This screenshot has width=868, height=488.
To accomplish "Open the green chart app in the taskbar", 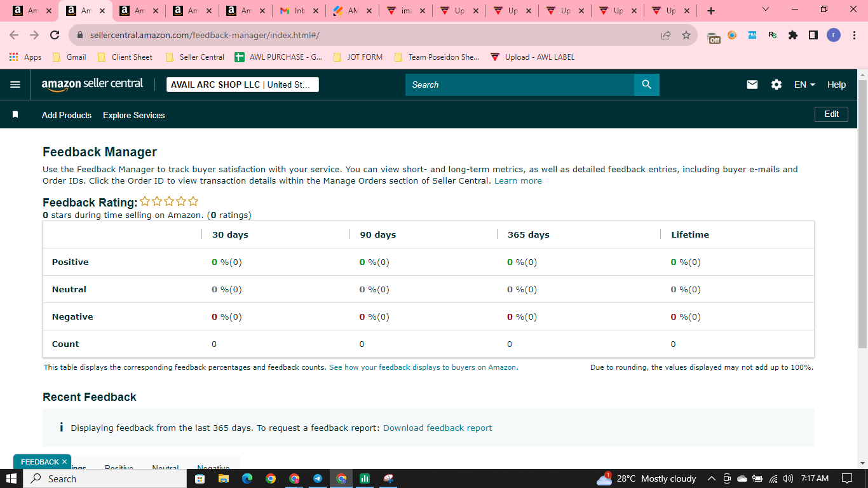I will pos(365,478).
